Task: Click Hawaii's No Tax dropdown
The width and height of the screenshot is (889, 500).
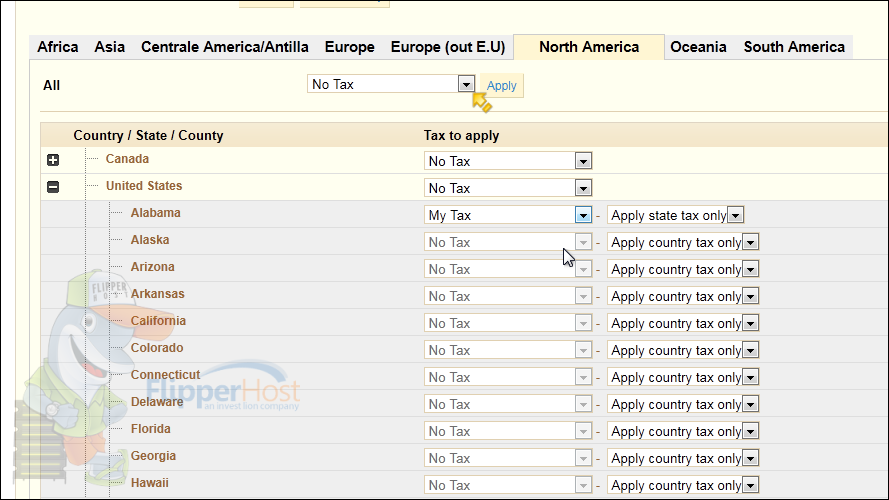Action: tap(508, 485)
